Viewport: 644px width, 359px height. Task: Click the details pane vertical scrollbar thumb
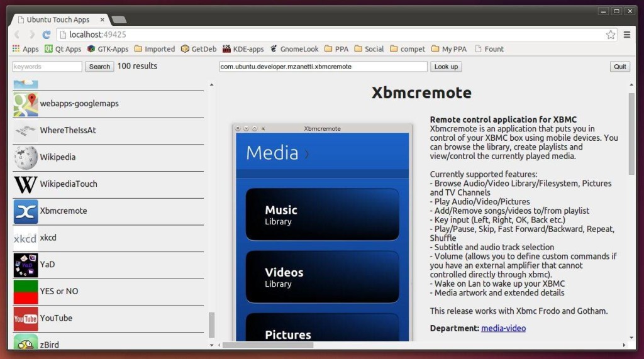(x=631, y=134)
